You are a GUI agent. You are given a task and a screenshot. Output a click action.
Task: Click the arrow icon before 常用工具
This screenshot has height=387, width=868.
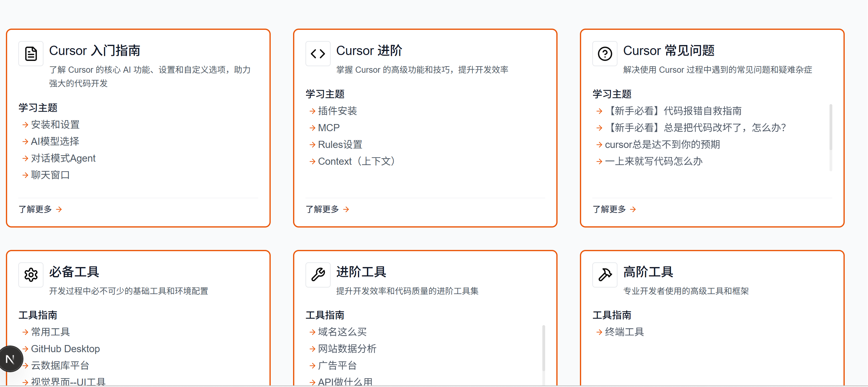pos(25,332)
